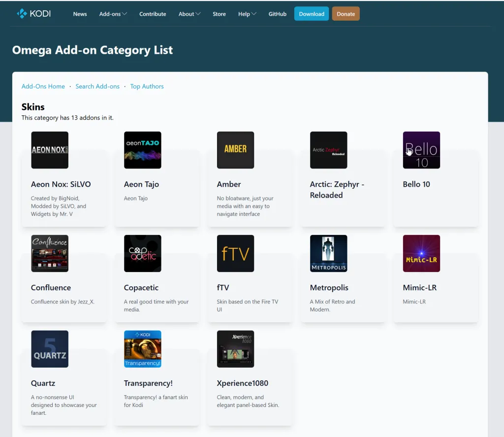Choose the Copacetic skin icon
Image resolution: width=504 pixels, height=437 pixels.
pyautogui.click(x=143, y=254)
